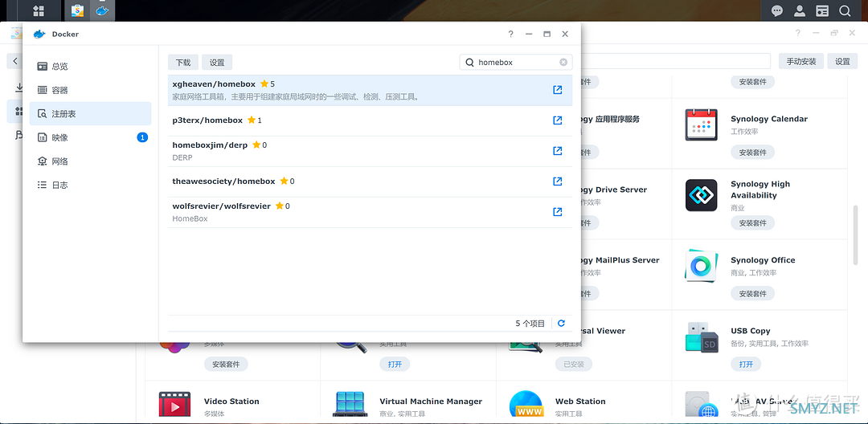
Task: Select the xgheaven/homebox image row
Action: (x=371, y=90)
